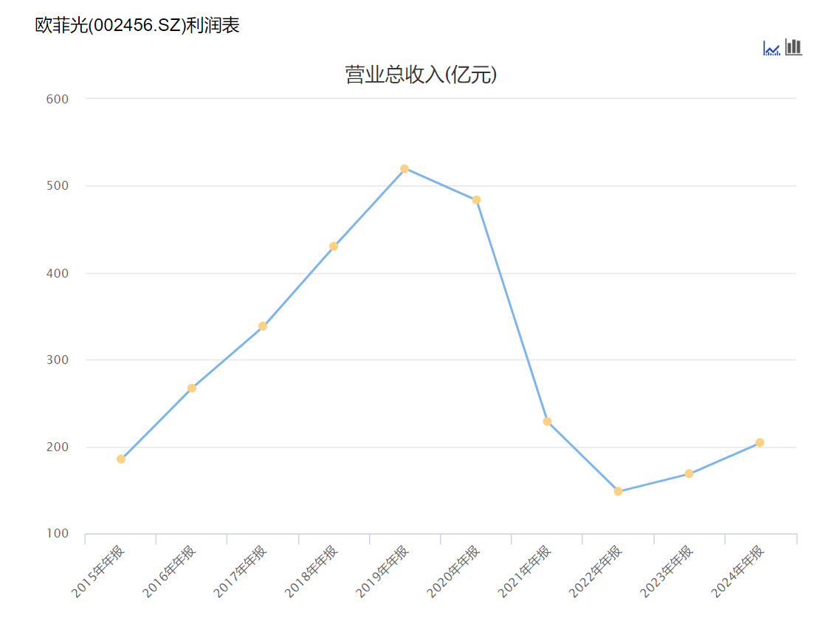The height and width of the screenshot is (618, 840).
Task: Select the 2015年年报 data point
Action: (x=121, y=459)
